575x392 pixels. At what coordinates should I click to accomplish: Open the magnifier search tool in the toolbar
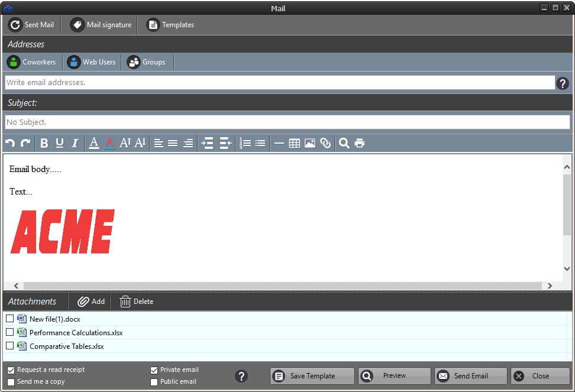[x=344, y=143]
